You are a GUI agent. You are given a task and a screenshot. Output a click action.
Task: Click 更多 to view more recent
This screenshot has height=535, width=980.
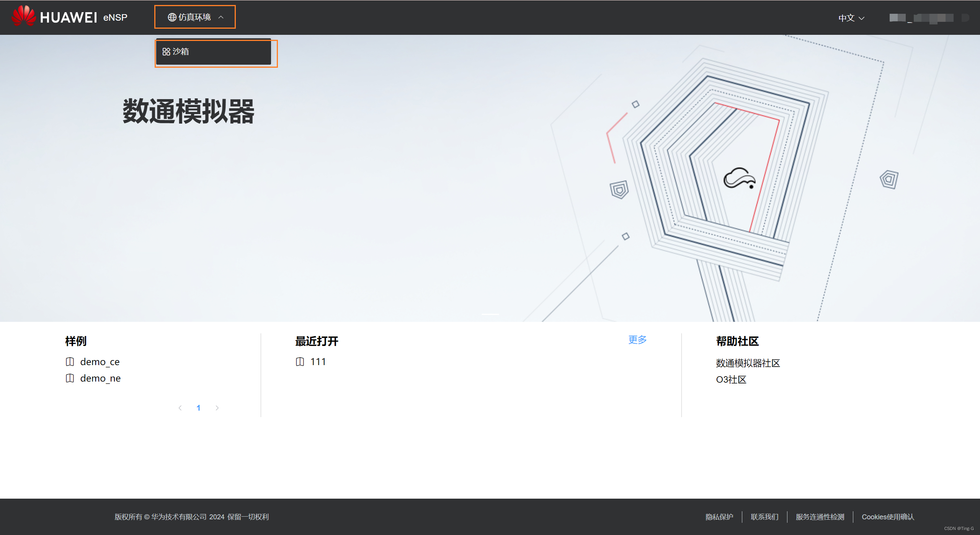[637, 340]
